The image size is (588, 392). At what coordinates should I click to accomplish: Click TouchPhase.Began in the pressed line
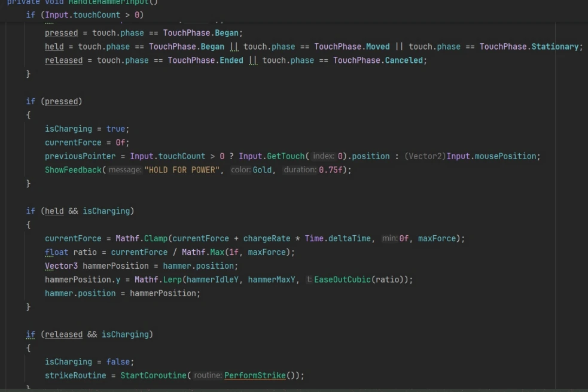(200, 33)
